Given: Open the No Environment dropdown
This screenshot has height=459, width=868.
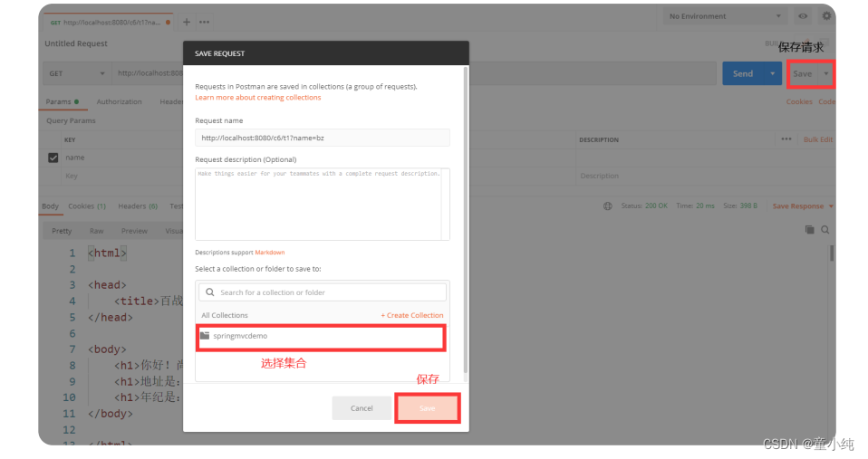Looking at the screenshot, I should point(725,16).
